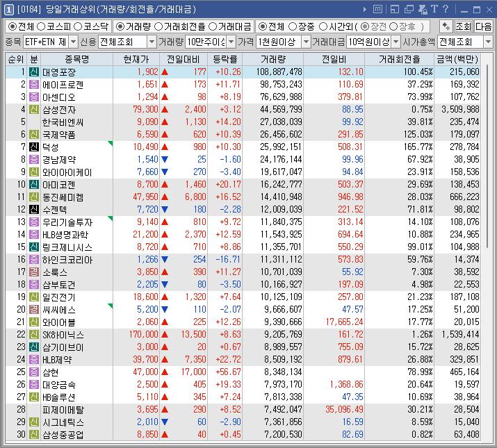The width and height of the screenshot is (497, 448).
Task: Sort by 순위 column header
Action: 16,59
